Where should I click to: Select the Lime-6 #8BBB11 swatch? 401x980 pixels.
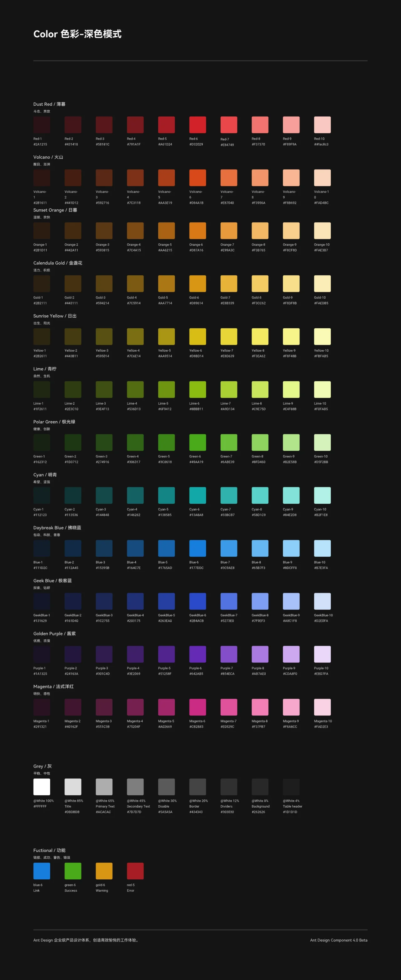click(198, 389)
